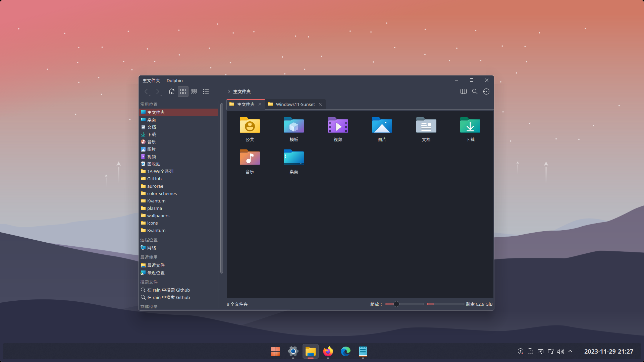Open the notepad text editor on taskbar

click(363, 351)
